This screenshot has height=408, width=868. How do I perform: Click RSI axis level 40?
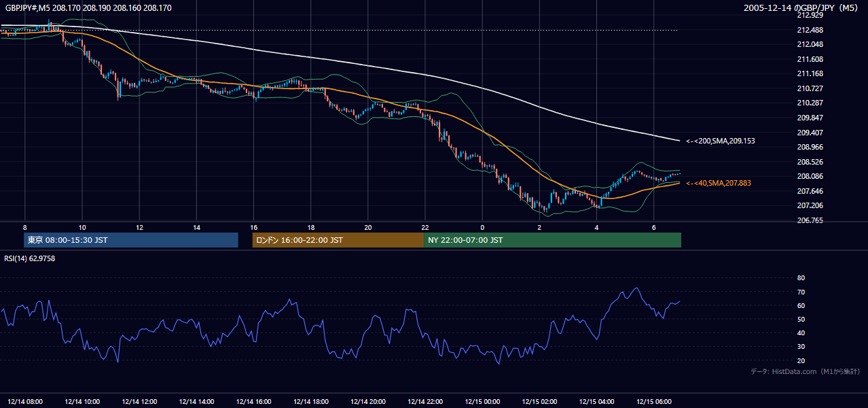tap(801, 333)
